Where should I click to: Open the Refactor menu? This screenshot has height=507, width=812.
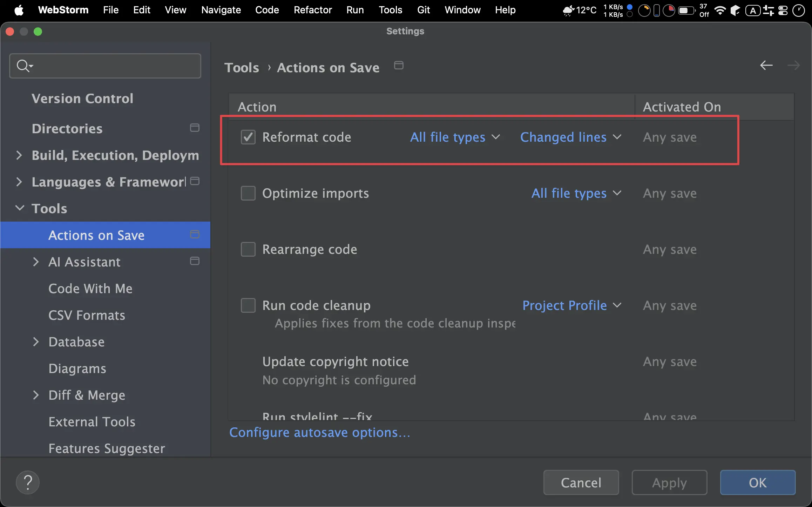[x=312, y=10]
